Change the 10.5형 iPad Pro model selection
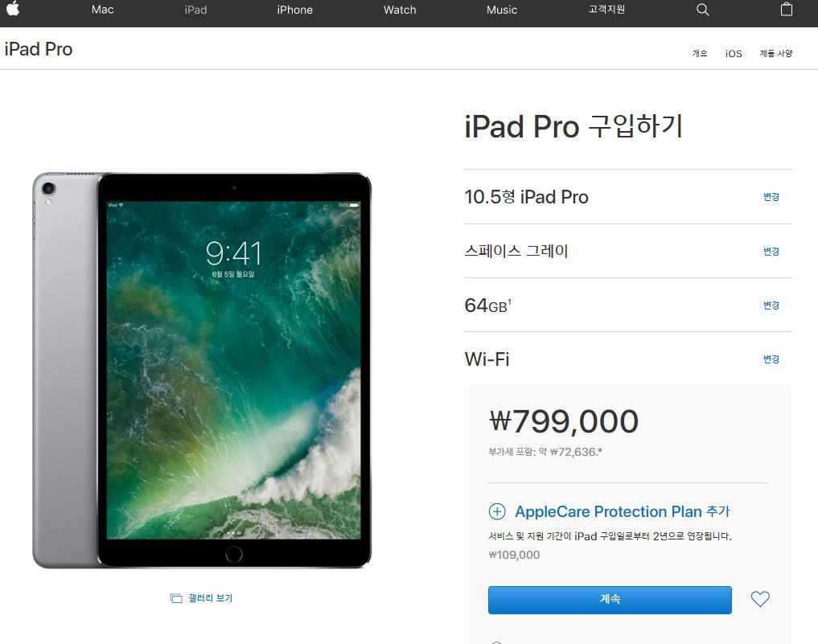 [771, 197]
